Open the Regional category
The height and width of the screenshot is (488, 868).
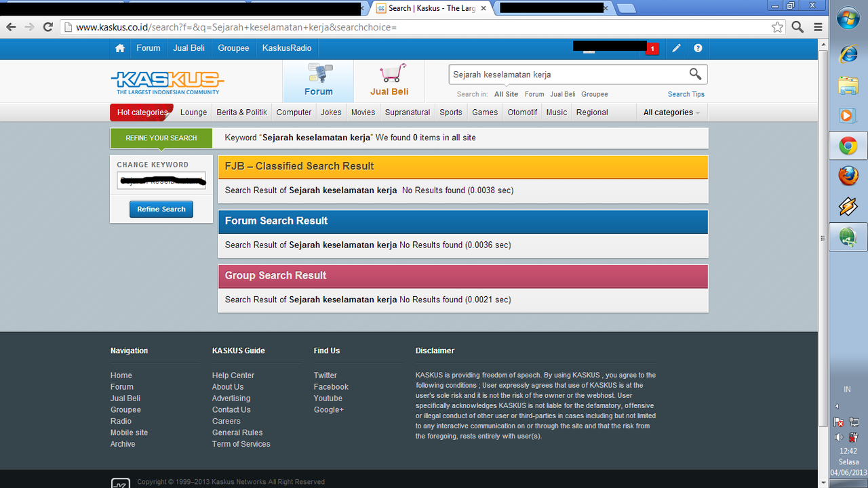pos(592,113)
